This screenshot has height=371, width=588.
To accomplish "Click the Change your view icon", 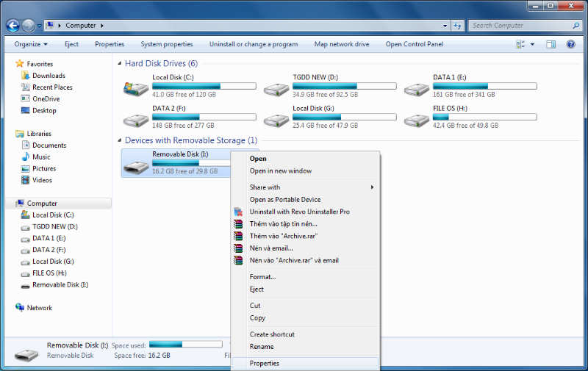I will tap(519, 44).
